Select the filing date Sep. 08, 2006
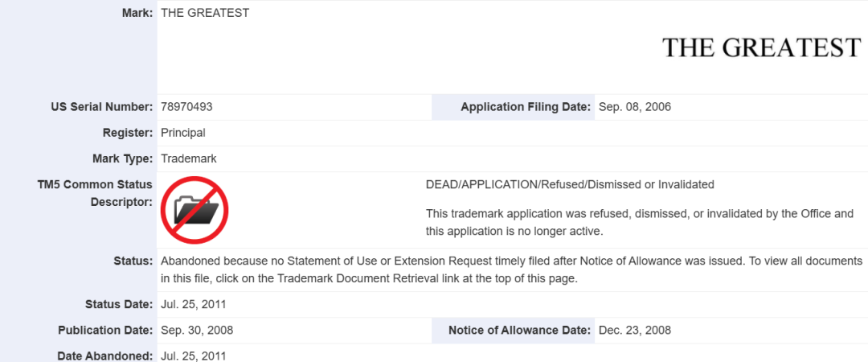The height and width of the screenshot is (362, 868). click(635, 107)
